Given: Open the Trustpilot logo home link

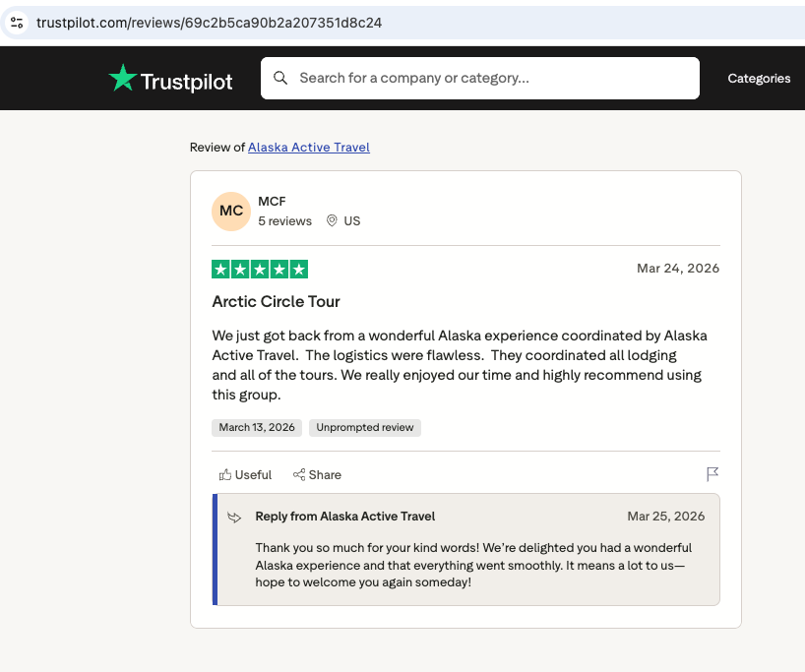Looking at the screenshot, I should [170, 79].
